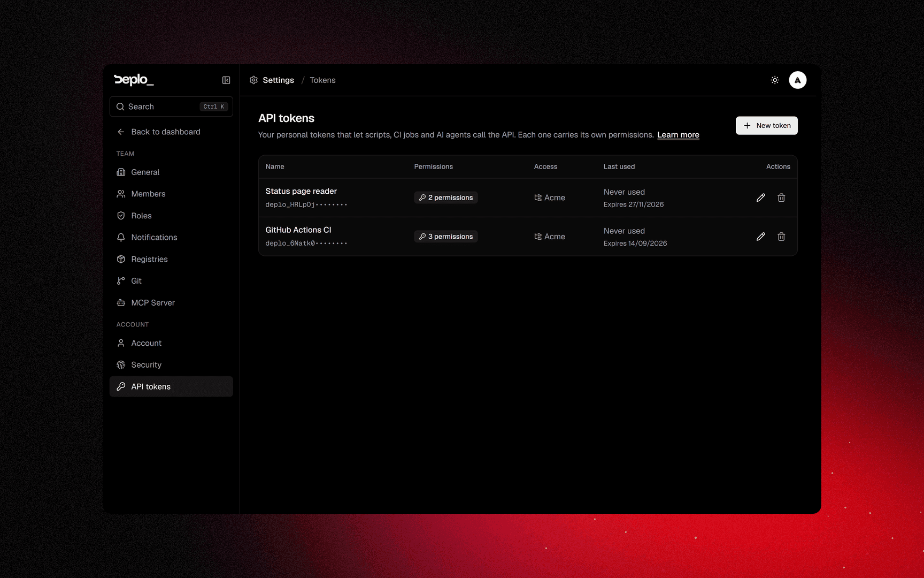Click Back to dashboard
Viewport: 924px width, 578px height.
click(x=171, y=132)
